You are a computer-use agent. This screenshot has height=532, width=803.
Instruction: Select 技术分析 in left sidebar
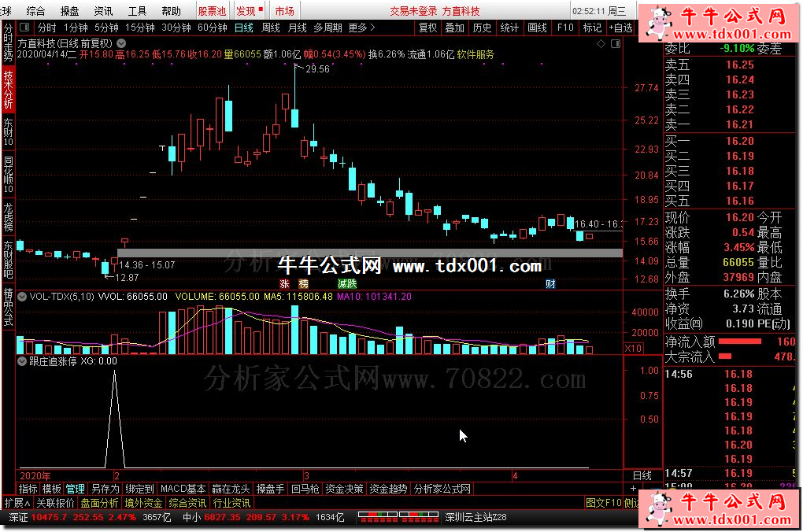pyautogui.click(x=8, y=89)
